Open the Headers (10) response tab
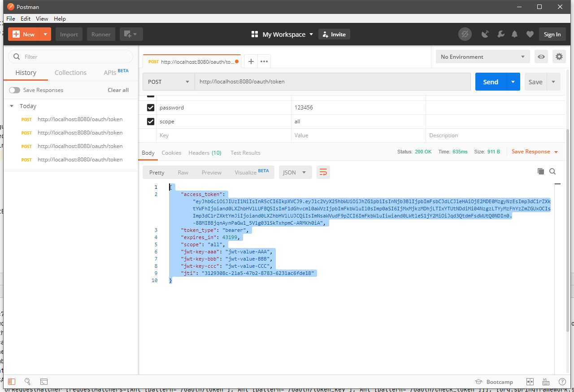This screenshot has width=574, height=392. tap(205, 153)
